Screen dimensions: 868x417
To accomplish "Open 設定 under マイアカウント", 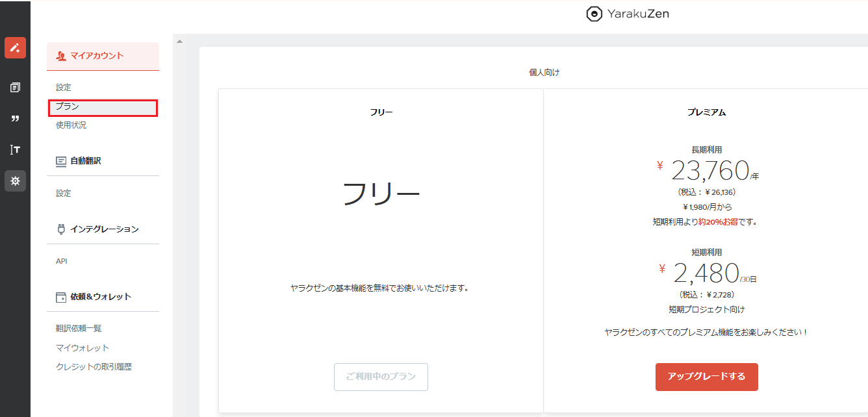I will point(64,87).
